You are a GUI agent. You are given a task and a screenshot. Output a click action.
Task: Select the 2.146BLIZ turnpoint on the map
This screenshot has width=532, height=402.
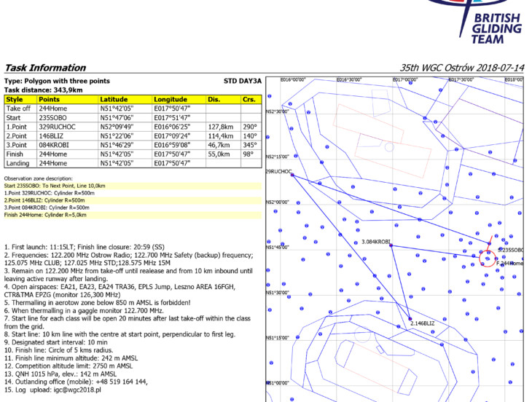411,318
